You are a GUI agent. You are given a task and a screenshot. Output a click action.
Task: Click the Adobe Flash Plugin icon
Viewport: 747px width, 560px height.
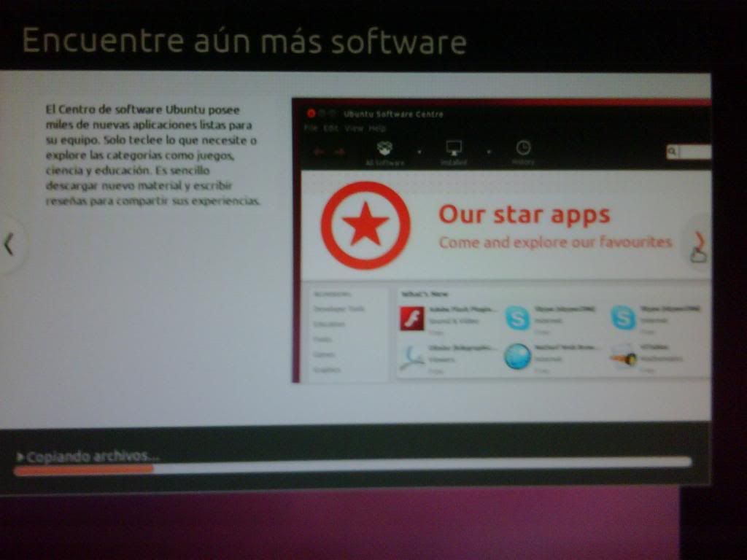tap(412, 319)
